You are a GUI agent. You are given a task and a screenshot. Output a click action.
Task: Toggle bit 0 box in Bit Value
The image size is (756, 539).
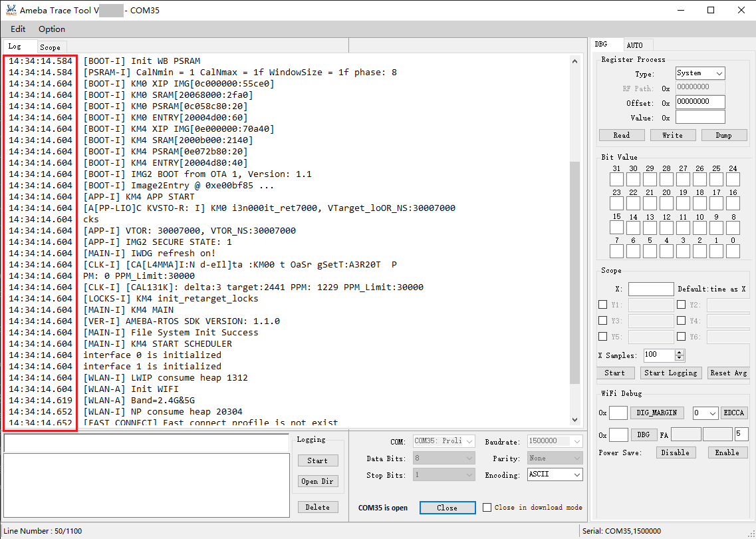(733, 252)
